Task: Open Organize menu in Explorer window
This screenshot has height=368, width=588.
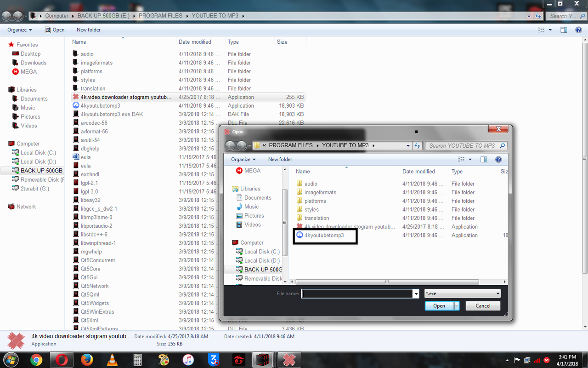Action: tap(20, 30)
